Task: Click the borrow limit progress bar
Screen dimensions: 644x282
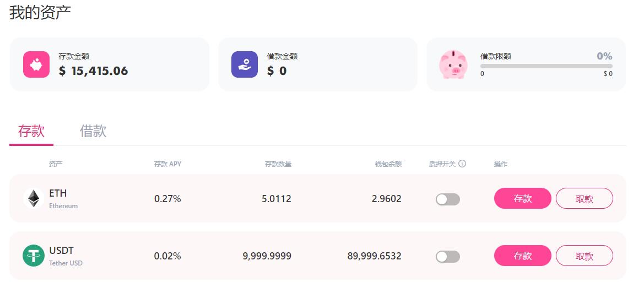Action: pos(546,66)
